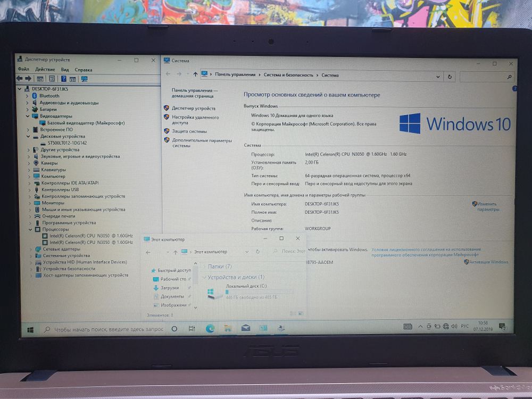Click the Up arrow in Система window

[x=195, y=74]
